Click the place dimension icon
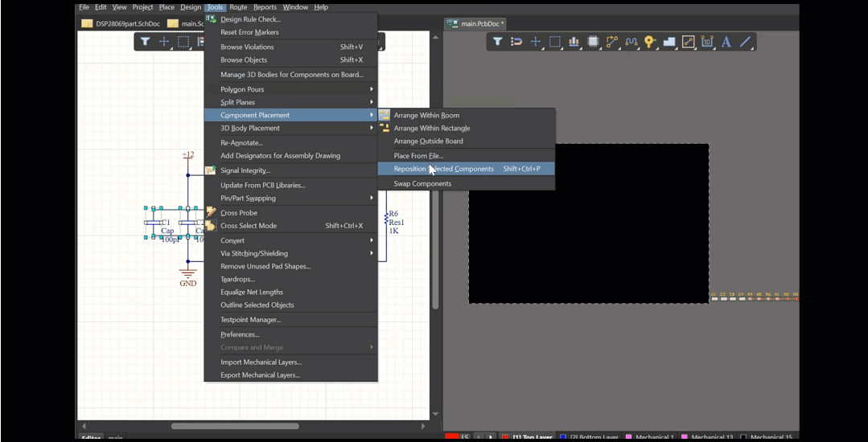 pyautogui.click(x=707, y=42)
